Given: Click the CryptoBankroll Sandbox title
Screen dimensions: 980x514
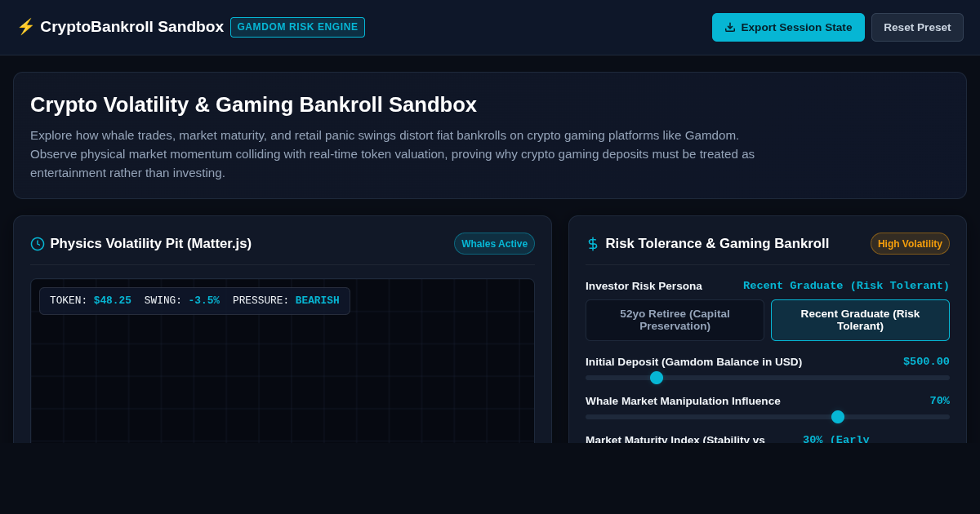Looking at the screenshot, I should [131, 27].
